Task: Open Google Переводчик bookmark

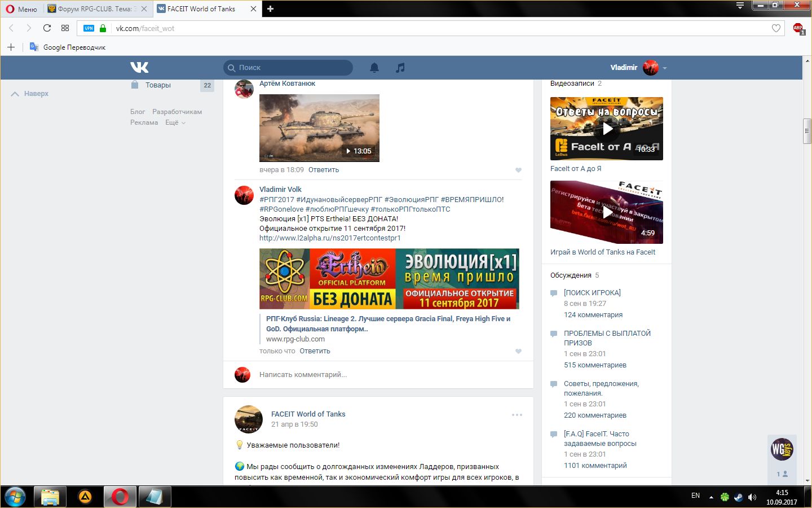Action: click(x=68, y=47)
